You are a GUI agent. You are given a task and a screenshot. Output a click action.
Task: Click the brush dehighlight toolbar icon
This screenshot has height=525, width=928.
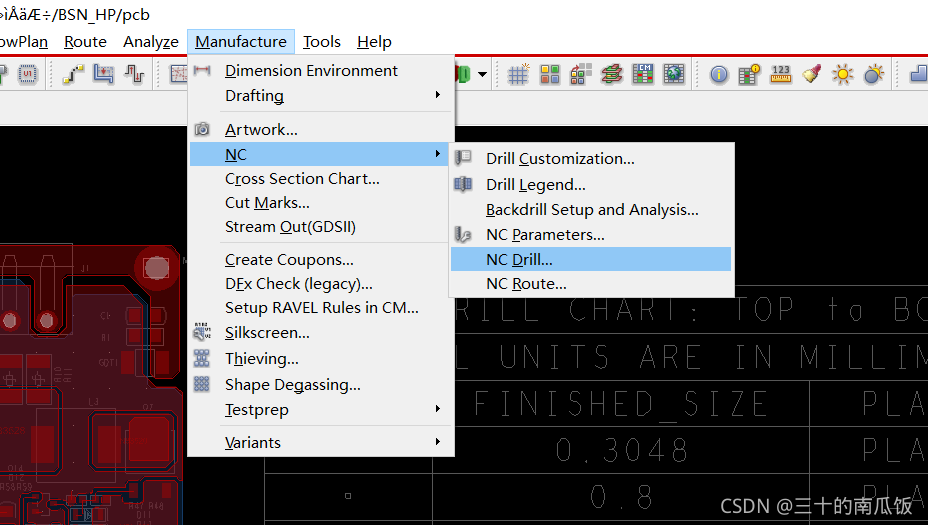[x=811, y=74]
